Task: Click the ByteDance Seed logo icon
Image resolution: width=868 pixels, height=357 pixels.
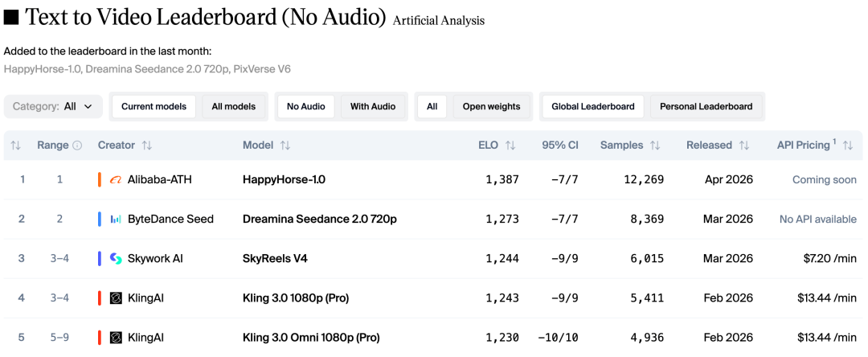Action: (116, 219)
